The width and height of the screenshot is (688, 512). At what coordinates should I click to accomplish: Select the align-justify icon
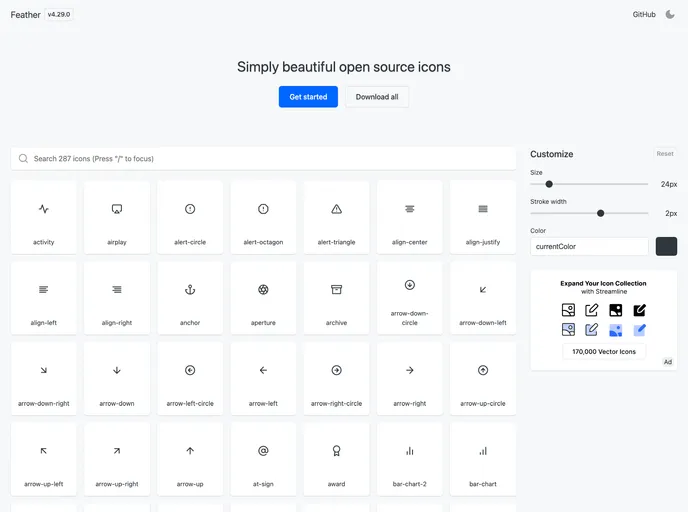tap(483, 217)
